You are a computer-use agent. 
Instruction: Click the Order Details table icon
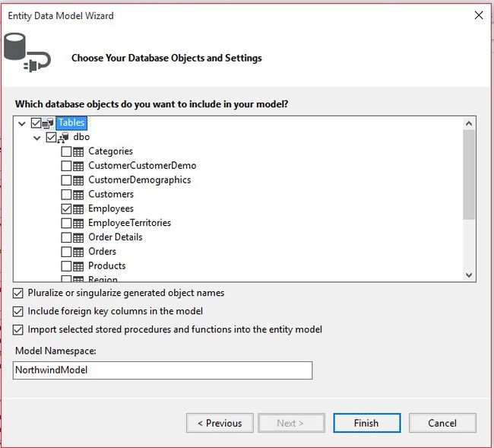[x=78, y=238]
